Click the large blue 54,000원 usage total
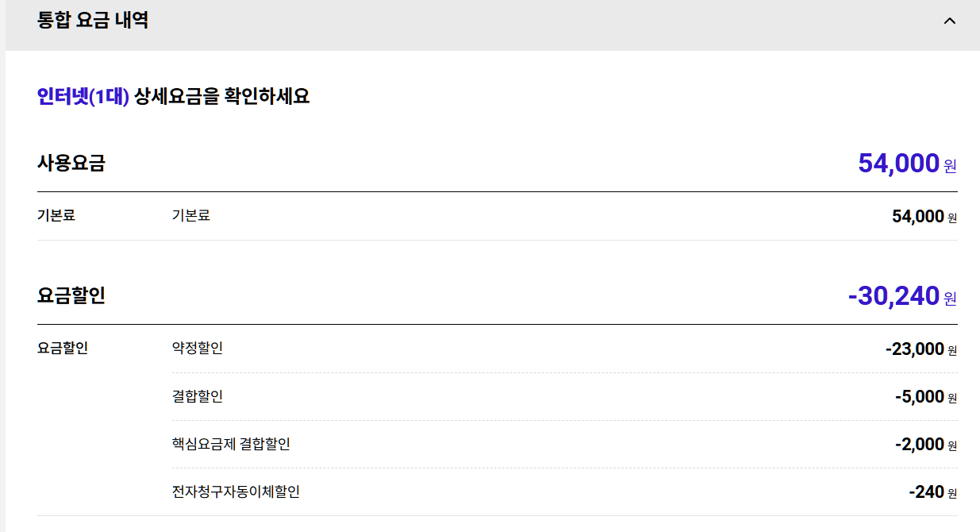This screenshot has width=980, height=532. point(906,164)
